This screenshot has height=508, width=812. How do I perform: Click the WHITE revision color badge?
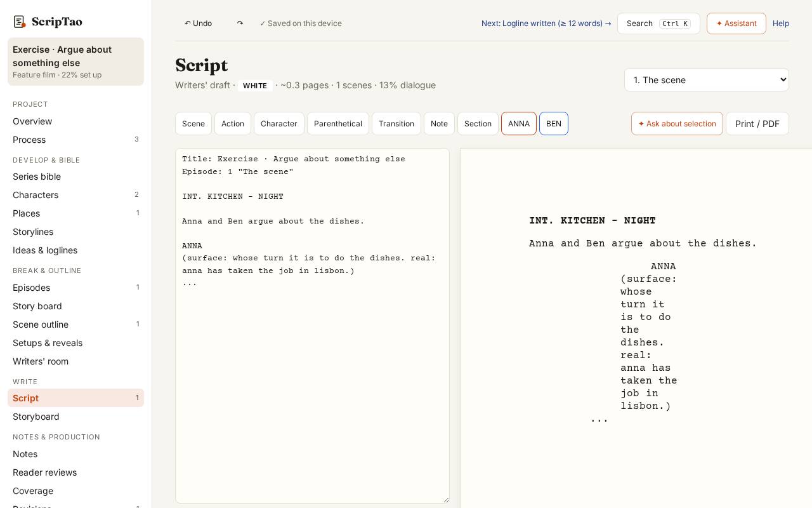tap(255, 86)
